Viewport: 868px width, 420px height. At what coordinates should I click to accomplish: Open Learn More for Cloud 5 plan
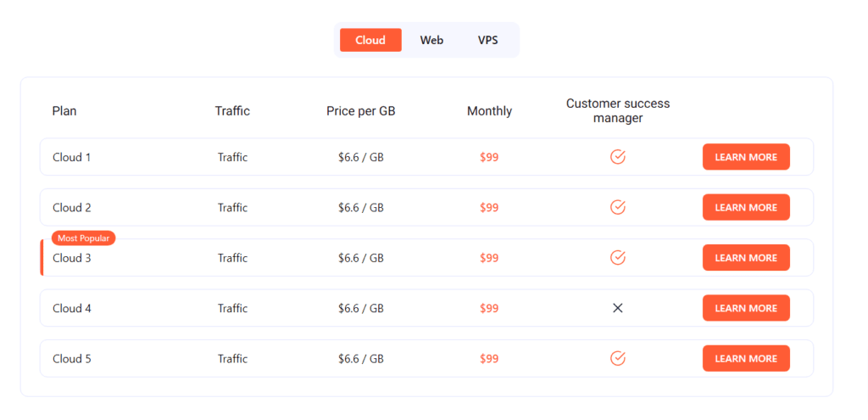[746, 359]
